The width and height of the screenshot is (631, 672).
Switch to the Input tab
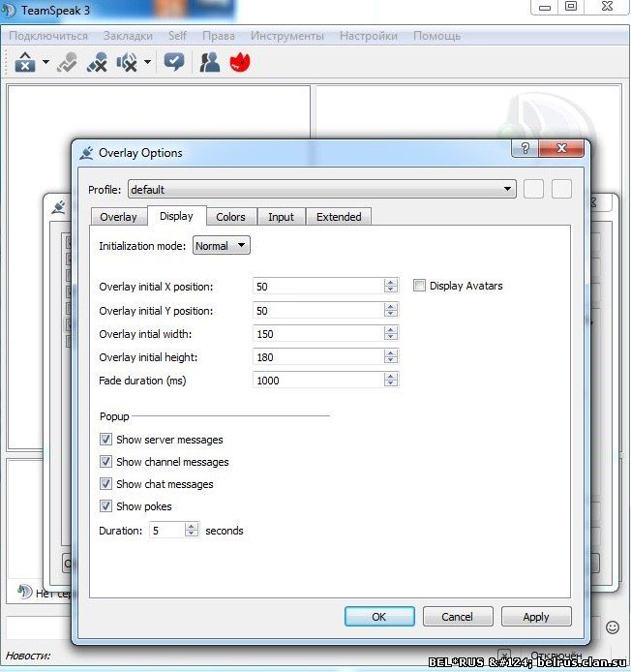click(x=281, y=217)
